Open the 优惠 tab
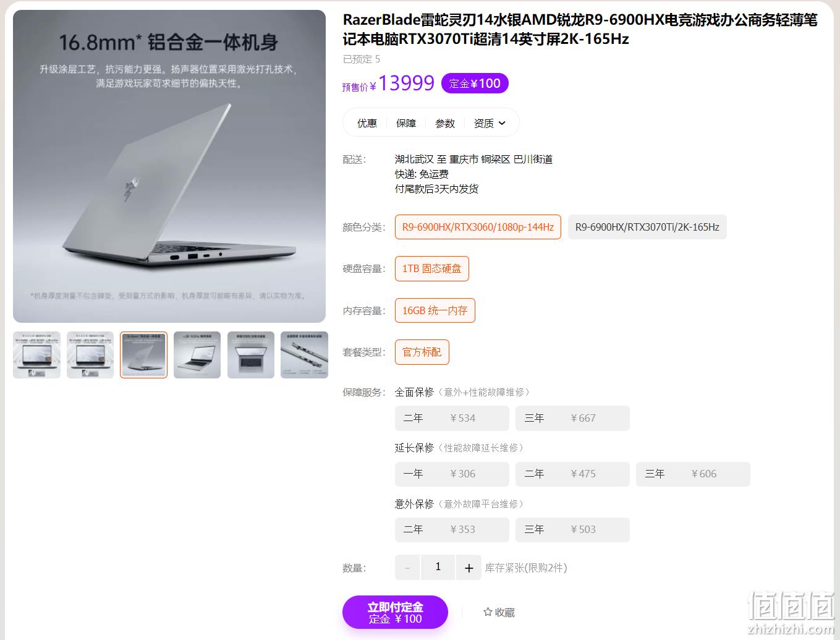This screenshot has height=640, width=840. [367, 123]
